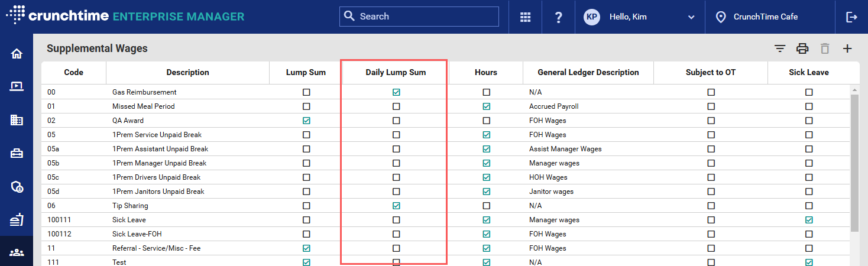Uncheck Daily Lump Sum for Tip Sharing
This screenshot has width=868, height=266.
point(396,206)
